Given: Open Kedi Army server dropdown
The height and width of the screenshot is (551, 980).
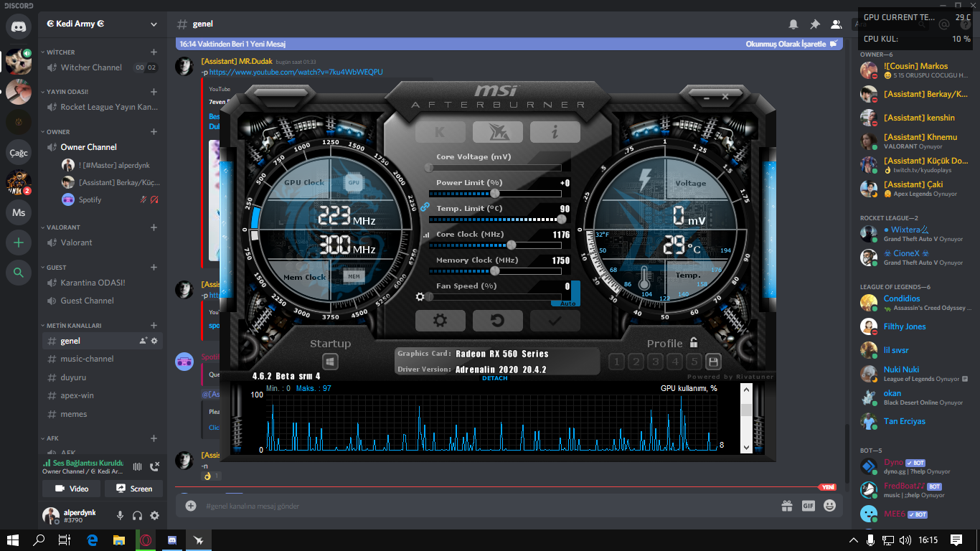Looking at the screenshot, I should 154,24.
